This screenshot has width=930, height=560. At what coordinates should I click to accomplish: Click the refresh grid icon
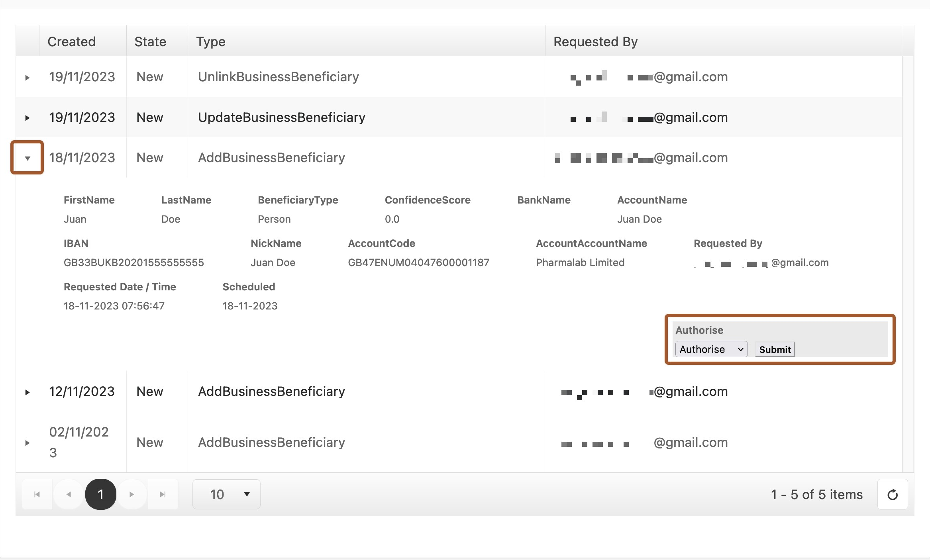click(892, 494)
